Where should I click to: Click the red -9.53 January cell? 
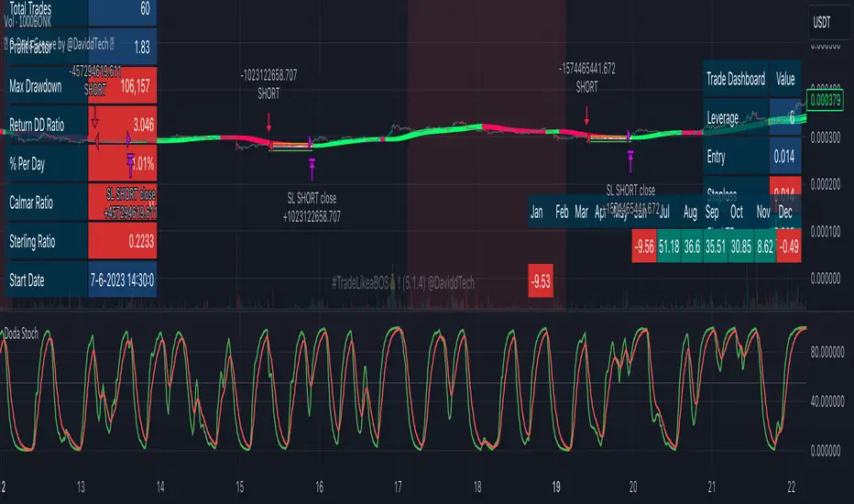tap(541, 281)
